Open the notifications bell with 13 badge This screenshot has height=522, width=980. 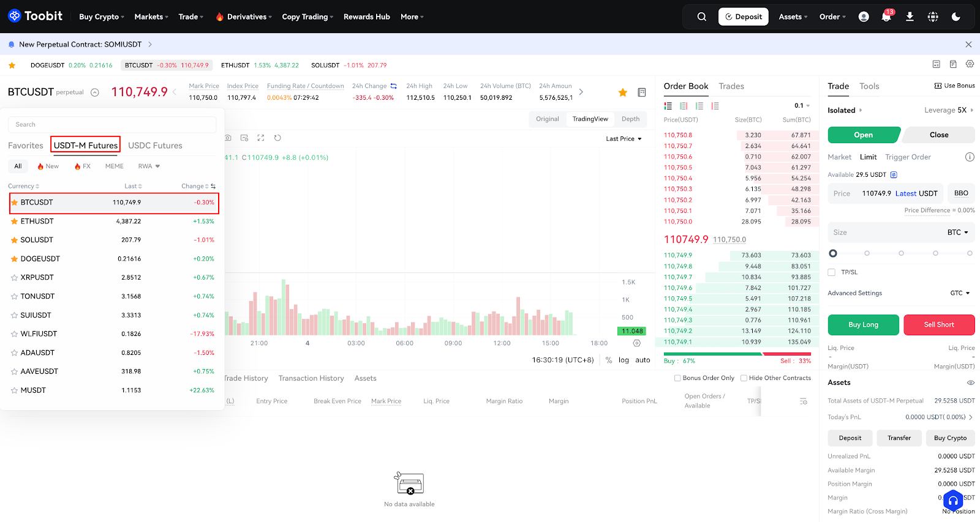[886, 16]
